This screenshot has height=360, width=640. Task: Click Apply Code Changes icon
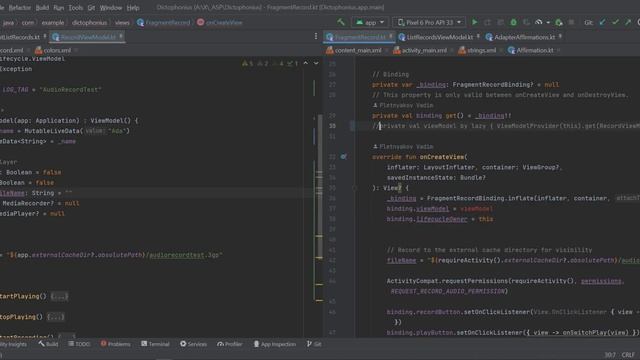[500, 22]
